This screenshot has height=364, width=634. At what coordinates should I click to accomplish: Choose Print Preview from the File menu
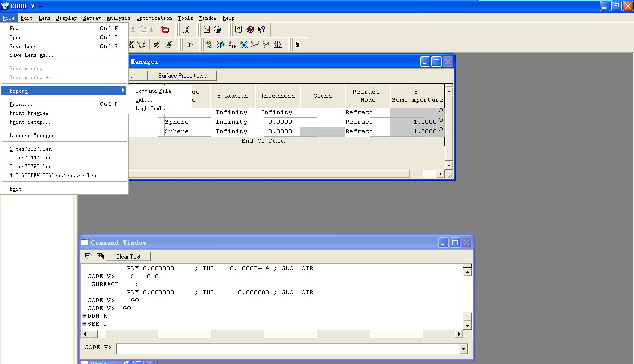(x=64, y=113)
